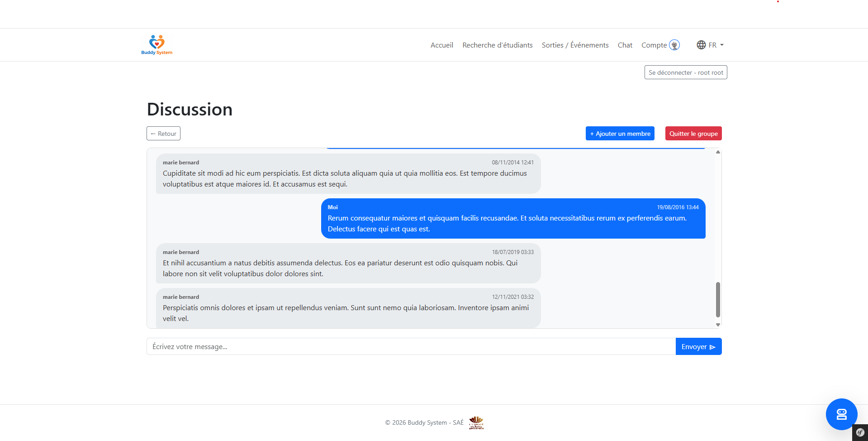Click the chat scrollbar down arrow
868x441 pixels.
718,325
